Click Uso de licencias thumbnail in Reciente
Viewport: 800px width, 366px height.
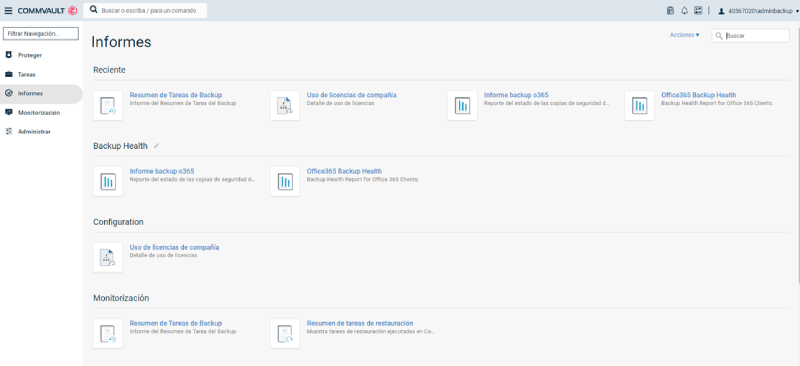(285, 106)
